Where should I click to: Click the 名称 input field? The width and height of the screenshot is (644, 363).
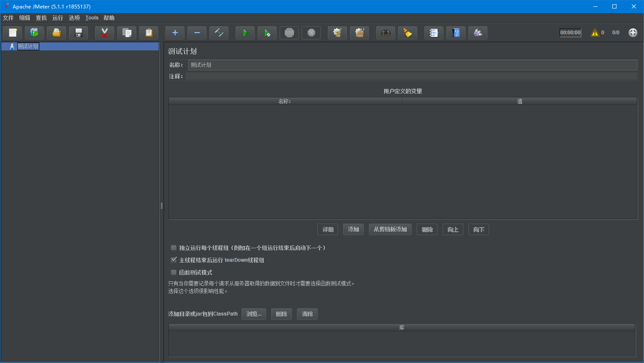[413, 65]
